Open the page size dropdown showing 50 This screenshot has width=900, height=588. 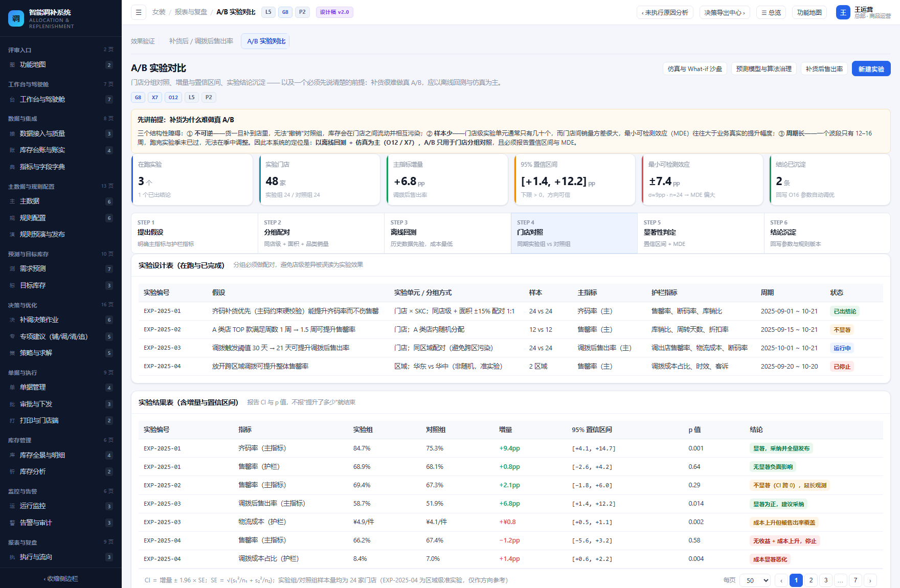click(x=756, y=580)
